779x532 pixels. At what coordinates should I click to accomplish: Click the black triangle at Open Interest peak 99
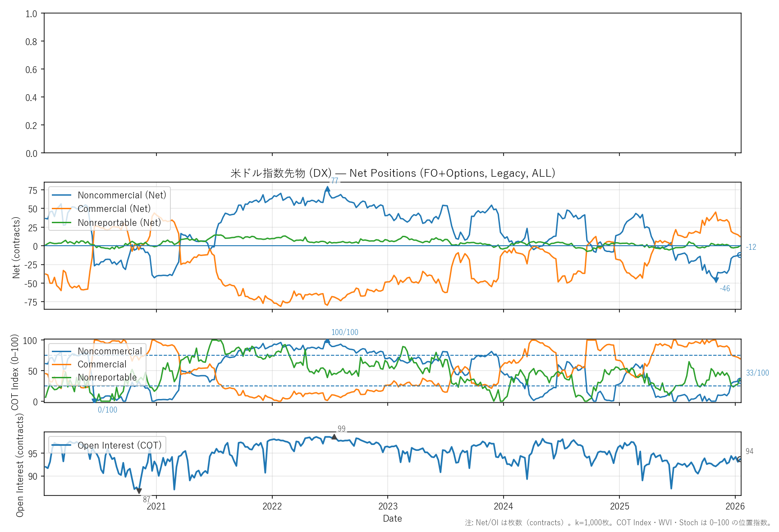pyautogui.click(x=334, y=436)
